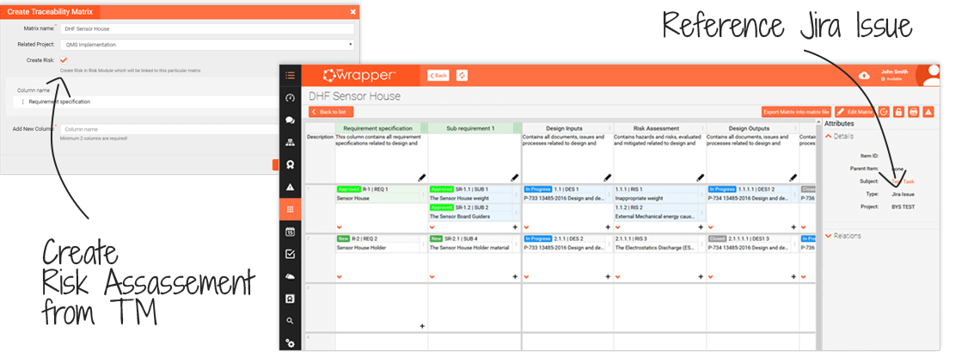Edit Design Outputs description with pencil icon
This screenshot has width=980, height=352.
pyautogui.click(x=793, y=177)
